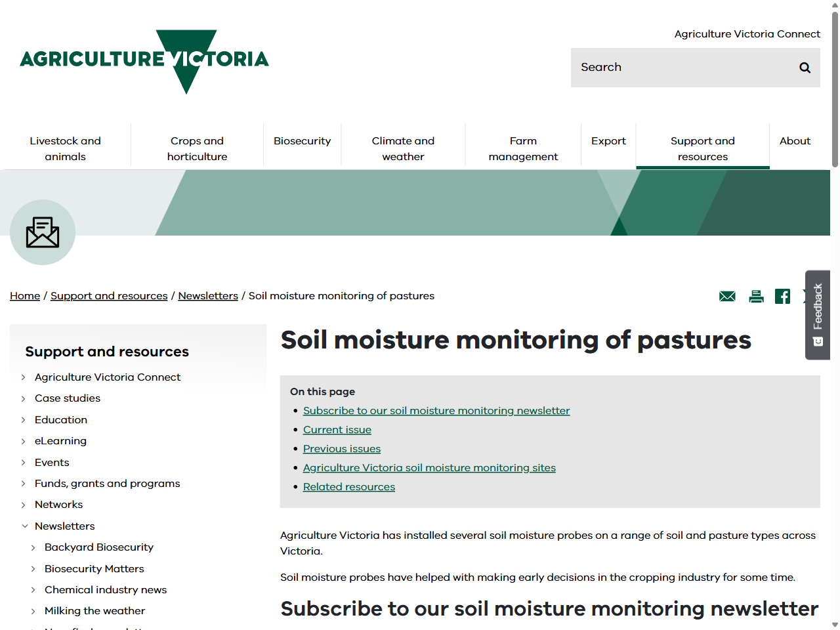This screenshot has width=840, height=630.
Task: Click the page vertical scrollbar thumb
Action: pos(835,89)
